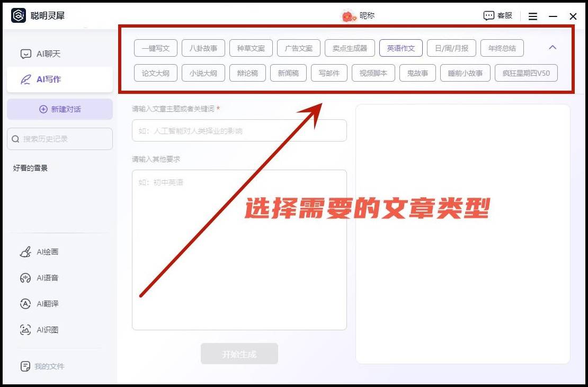This screenshot has height=387, width=588.
Task: Select the 日/周/月报 article type
Action: (x=451, y=48)
